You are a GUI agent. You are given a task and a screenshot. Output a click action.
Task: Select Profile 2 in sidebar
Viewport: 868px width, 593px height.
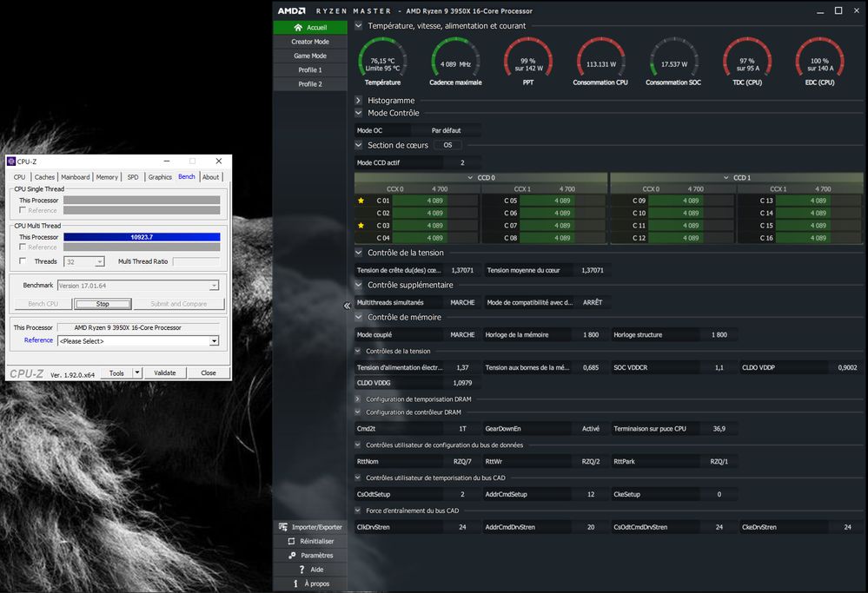(x=310, y=84)
